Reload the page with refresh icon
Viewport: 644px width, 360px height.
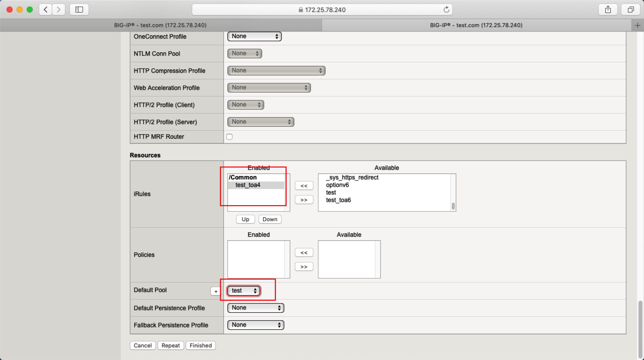click(x=446, y=10)
